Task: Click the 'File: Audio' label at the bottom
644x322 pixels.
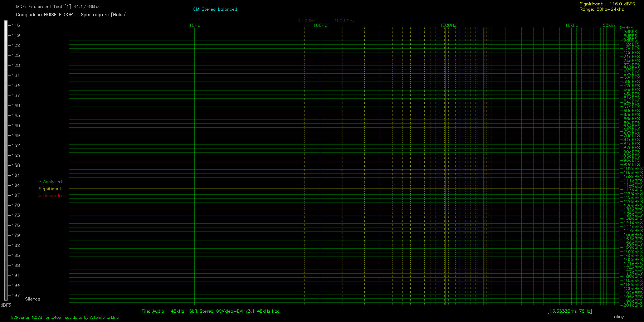Action: 153,311
